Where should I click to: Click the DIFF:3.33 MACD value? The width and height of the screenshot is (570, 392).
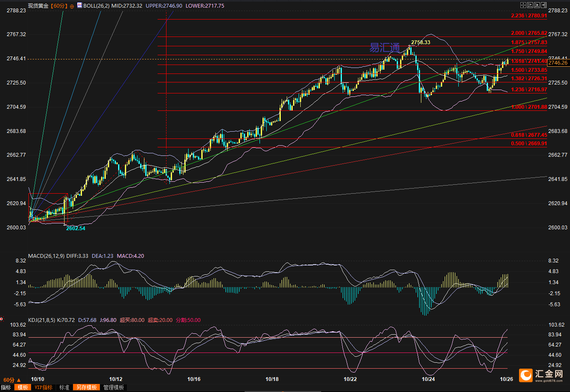[77, 256]
